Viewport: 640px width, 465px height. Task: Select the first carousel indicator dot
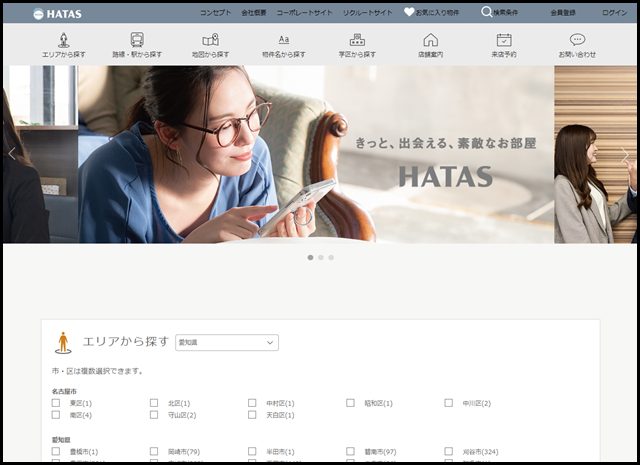click(310, 257)
